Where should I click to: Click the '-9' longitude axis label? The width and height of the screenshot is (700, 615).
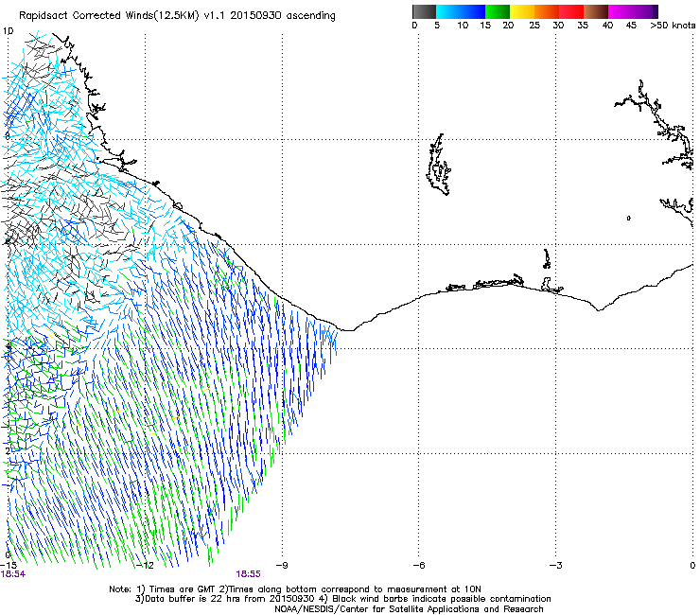(282, 565)
